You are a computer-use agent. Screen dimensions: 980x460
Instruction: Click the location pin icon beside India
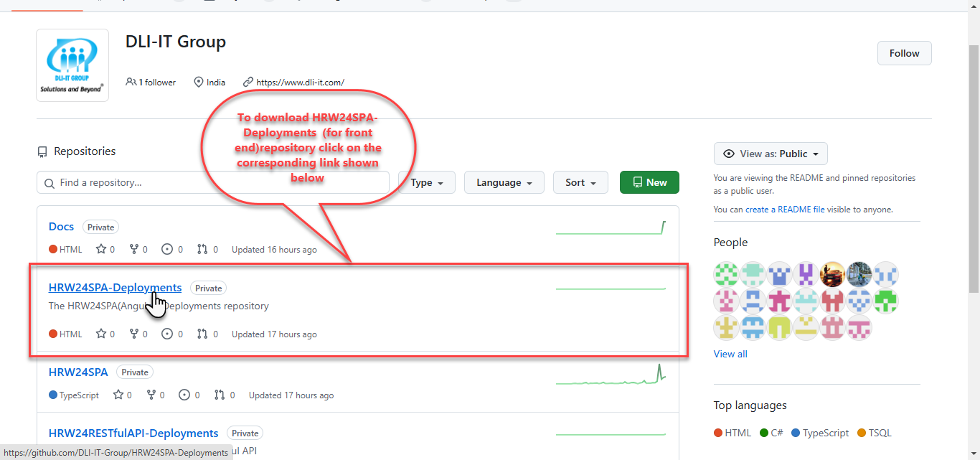(199, 82)
